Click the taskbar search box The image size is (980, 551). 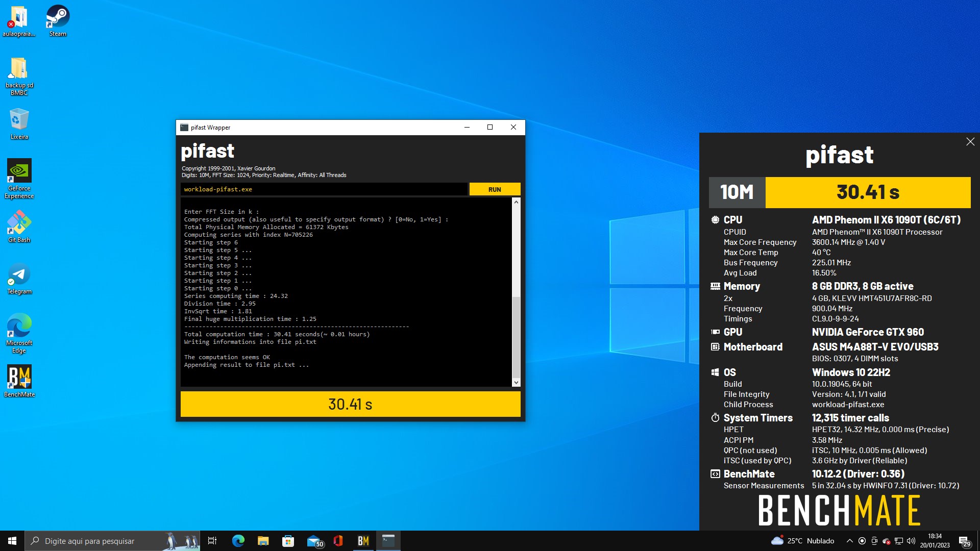(x=112, y=541)
